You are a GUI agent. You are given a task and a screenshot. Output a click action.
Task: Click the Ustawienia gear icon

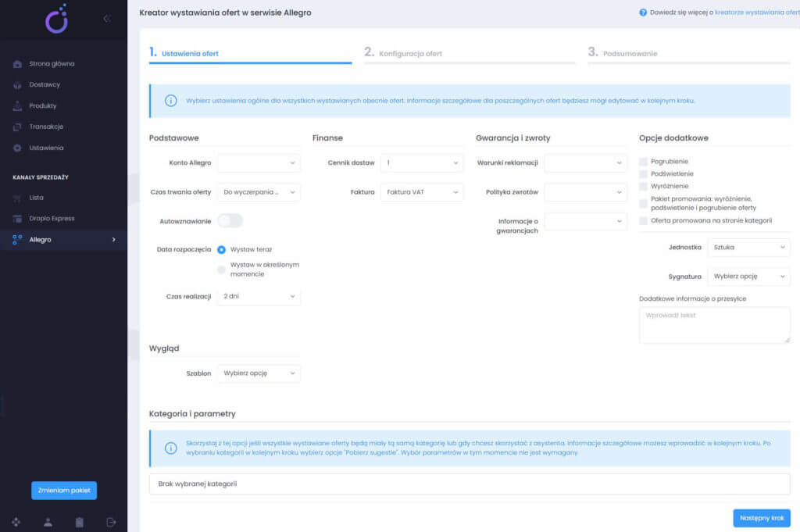click(17, 148)
